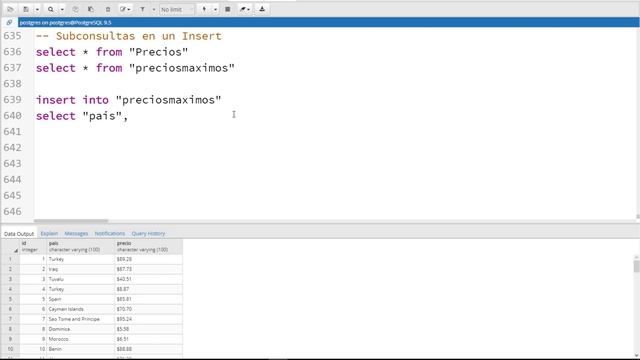Select row number 10 header
The image size is (640, 360).
10,349
